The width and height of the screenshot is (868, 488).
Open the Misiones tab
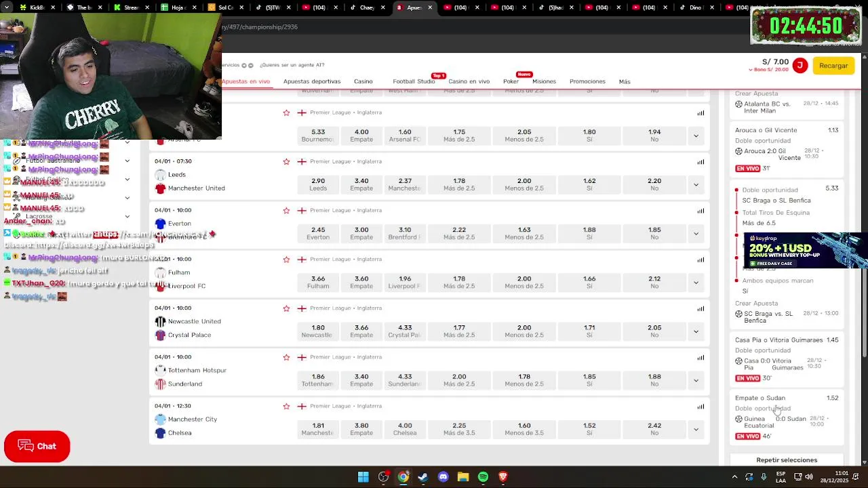tap(544, 81)
